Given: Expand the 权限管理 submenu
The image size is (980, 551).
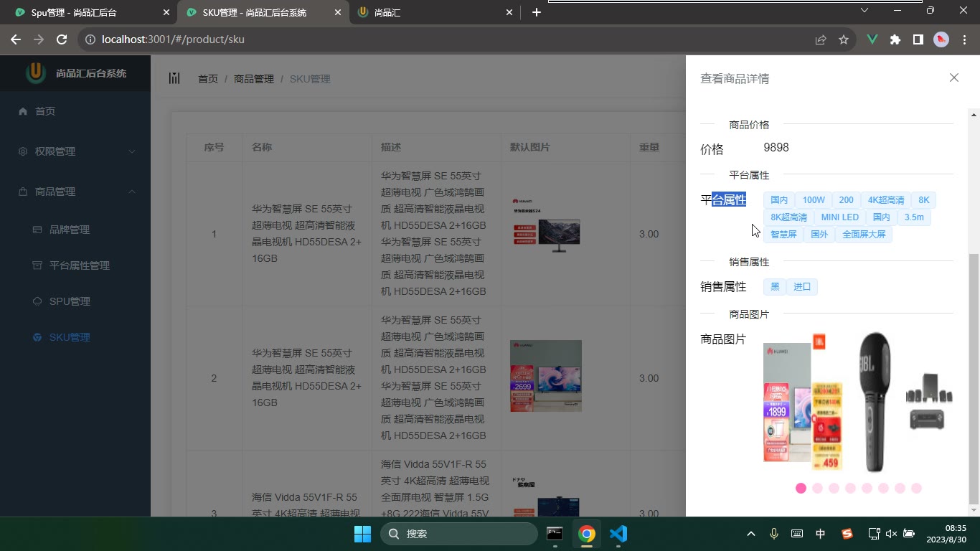Looking at the screenshot, I should [75, 151].
